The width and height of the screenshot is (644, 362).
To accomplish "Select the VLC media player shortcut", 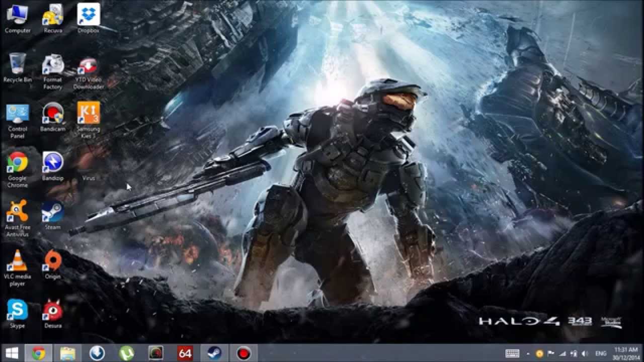I will tap(18, 268).
